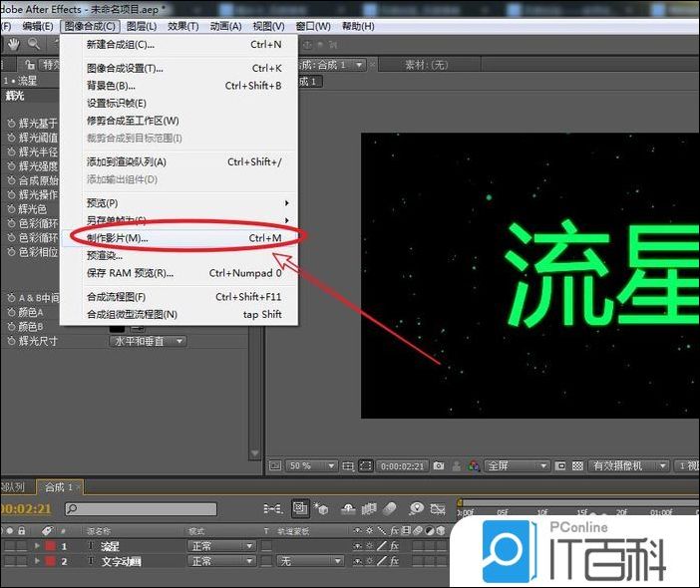The width and height of the screenshot is (700, 588).
Task: Click the quality slash switch on 流星 layer
Action: pyautogui.click(x=382, y=545)
